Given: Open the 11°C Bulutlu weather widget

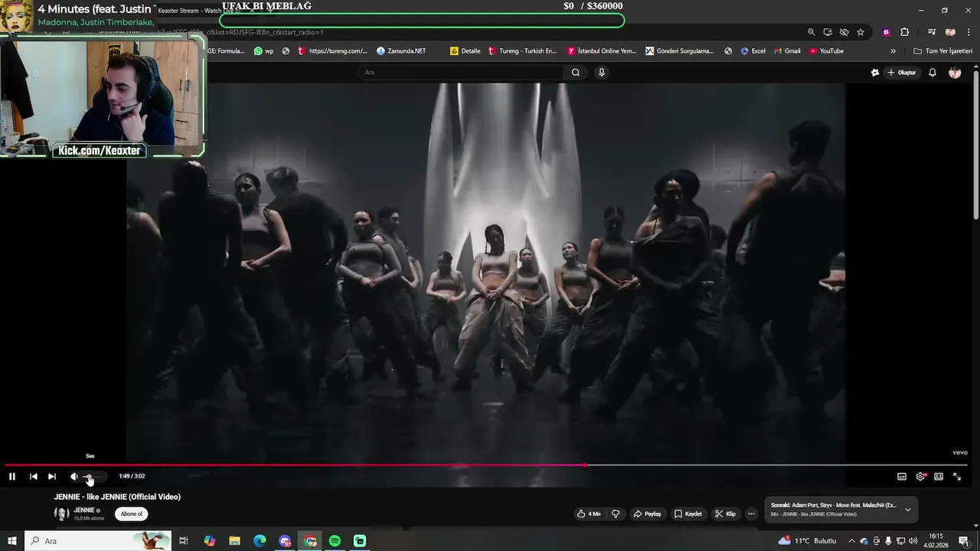Looking at the screenshot, I should [808, 541].
